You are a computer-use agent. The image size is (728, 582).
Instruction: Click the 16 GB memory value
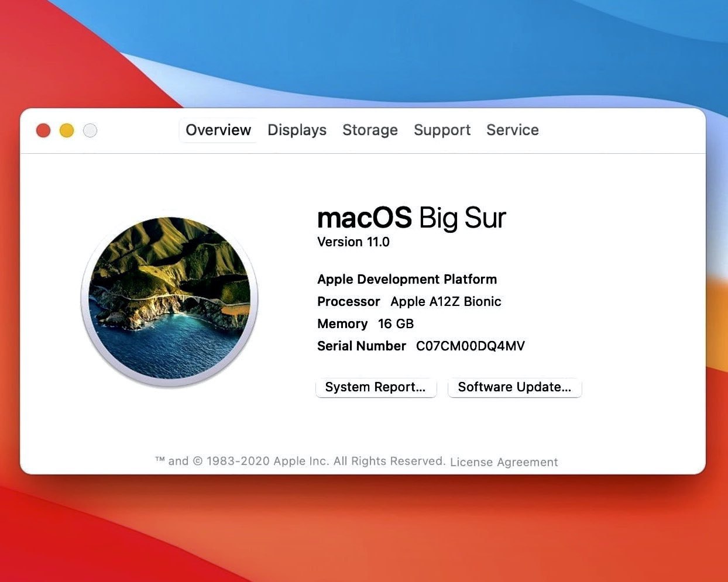(x=396, y=323)
